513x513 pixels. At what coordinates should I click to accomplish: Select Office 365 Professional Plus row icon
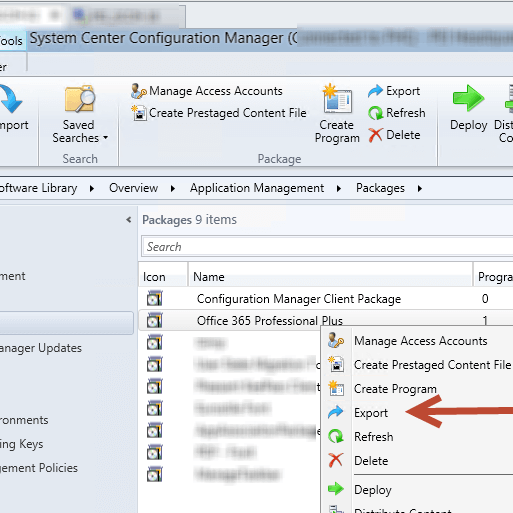[155, 320]
